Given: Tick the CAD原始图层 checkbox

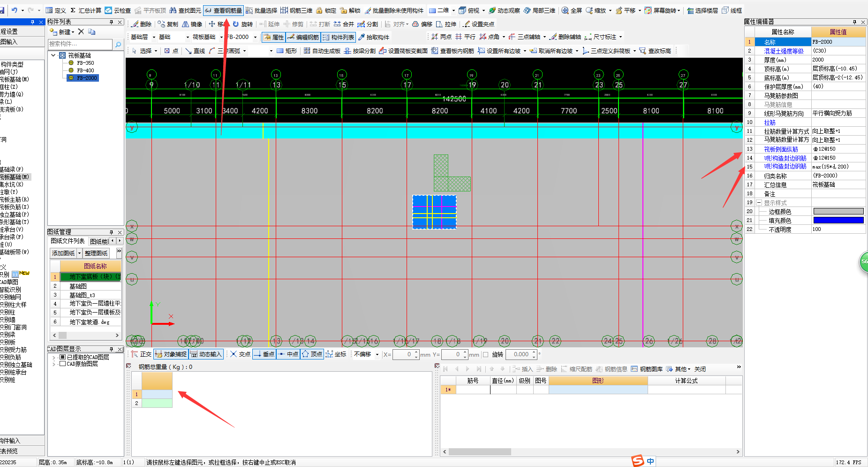Looking at the screenshot, I should pos(62,364).
